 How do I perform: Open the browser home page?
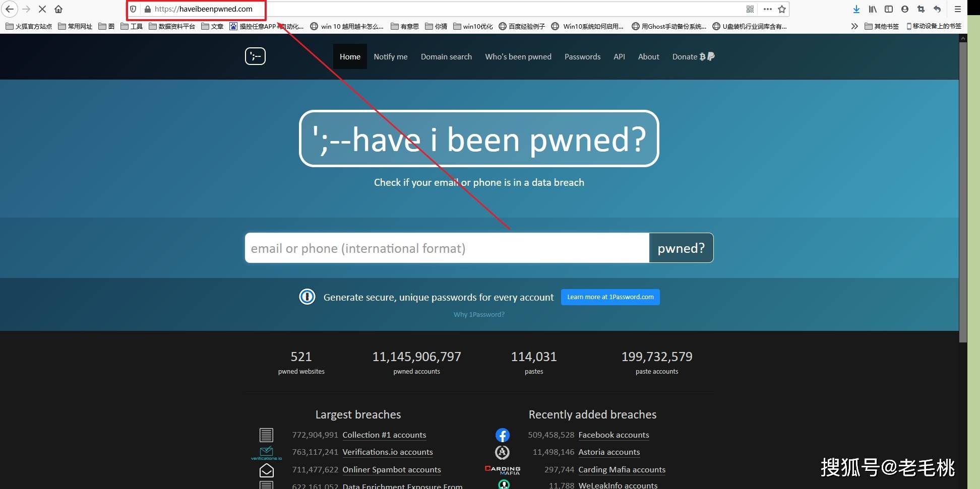click(58, 9)
